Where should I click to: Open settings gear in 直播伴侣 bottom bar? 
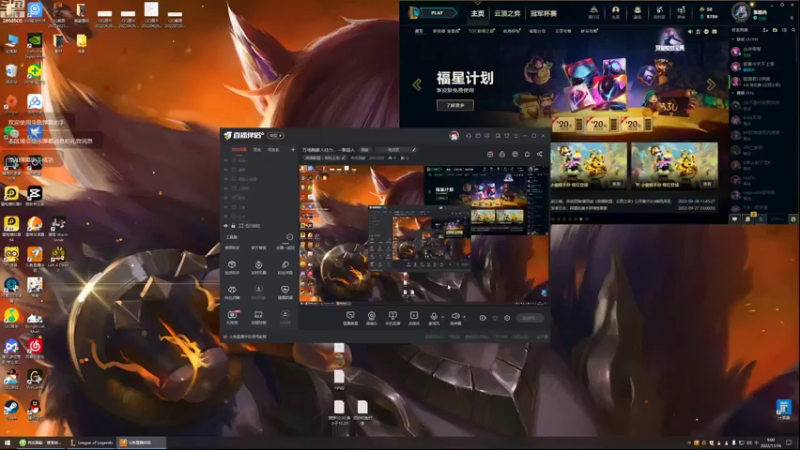(507, 318)
